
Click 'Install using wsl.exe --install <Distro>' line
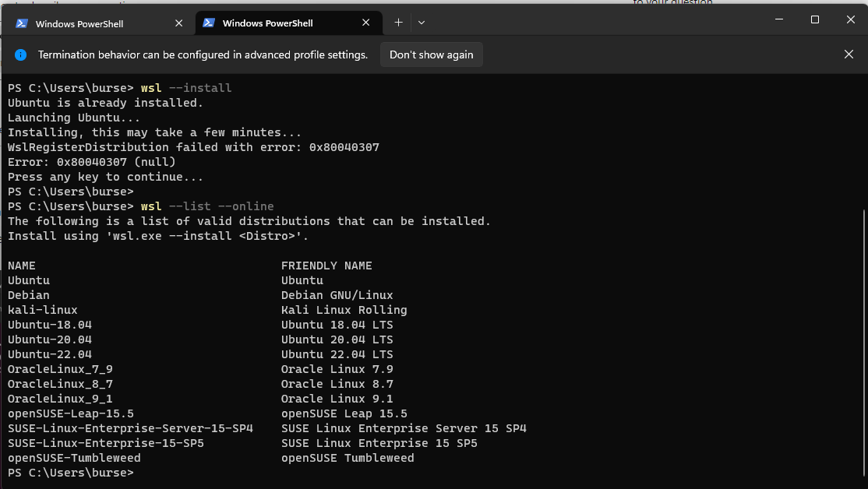(x=157, y=236)
